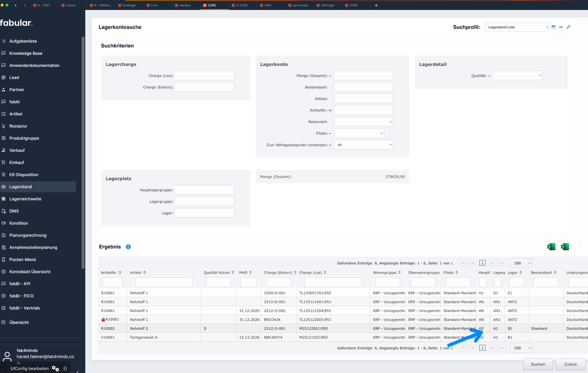Open the Reserviert dropdown
This screenshot has width=588, height=373.
pyautogui.click(x=363, y=122)
